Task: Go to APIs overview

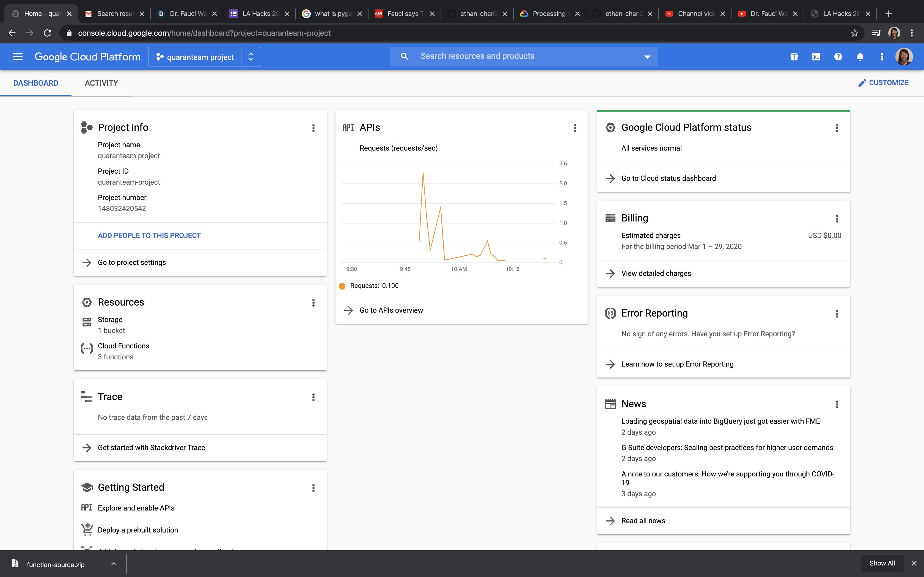Action: [x=391, y=310]
